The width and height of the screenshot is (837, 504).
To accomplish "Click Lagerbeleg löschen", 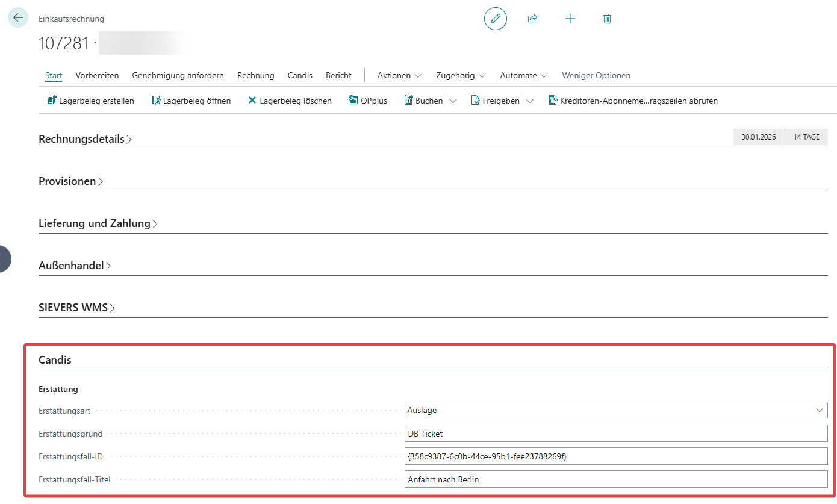I will tap(290, 101).
